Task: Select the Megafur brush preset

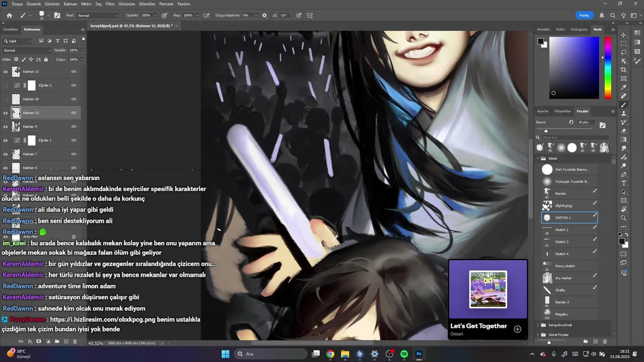Action: [x=570, y=314]
